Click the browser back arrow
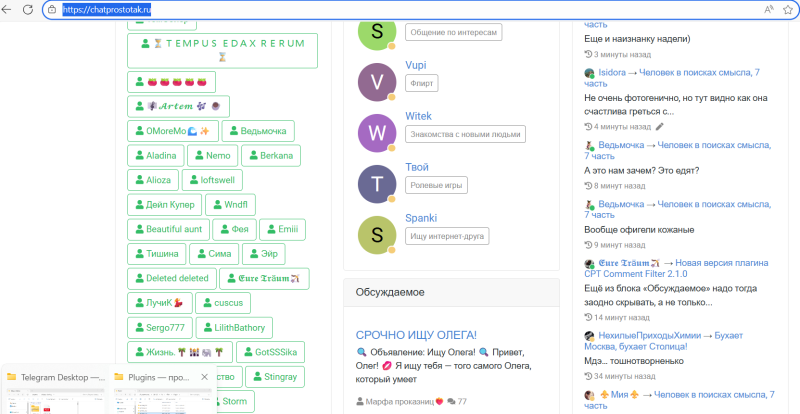This screenshot has width=800, height=414. click(8, 9)
